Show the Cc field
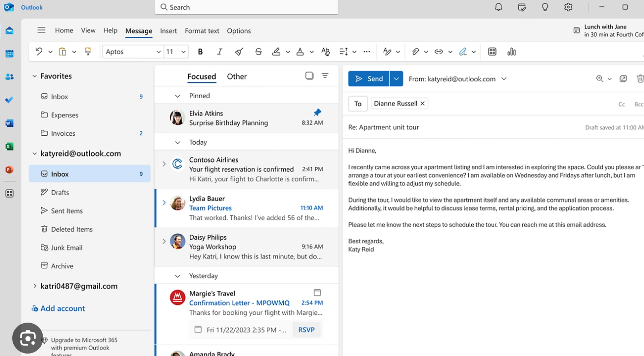 coord(621,104)
